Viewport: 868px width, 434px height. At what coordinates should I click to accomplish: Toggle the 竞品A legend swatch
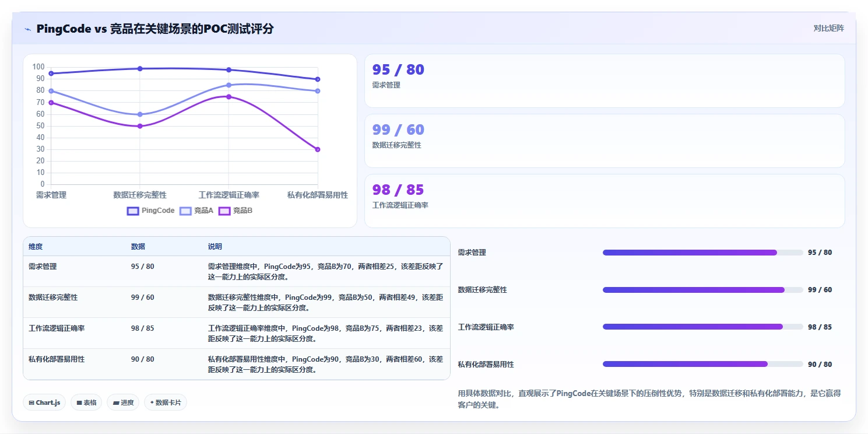(185, 211)
